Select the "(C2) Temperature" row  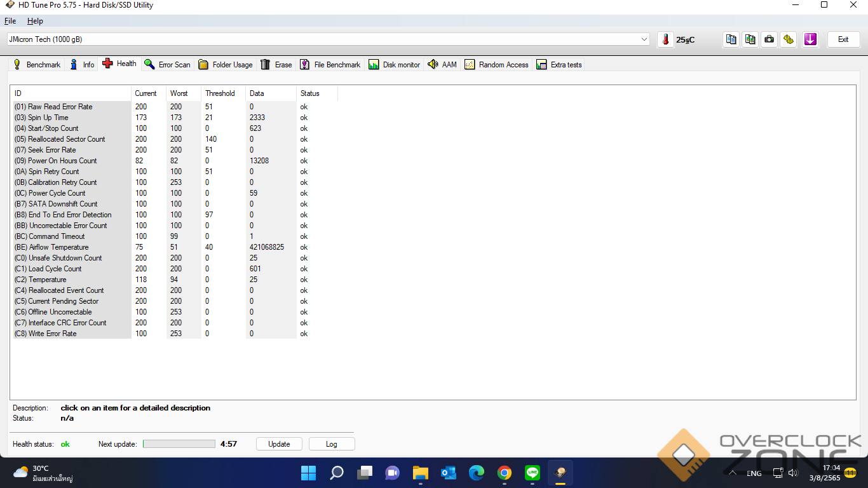(x=175, y=280)
